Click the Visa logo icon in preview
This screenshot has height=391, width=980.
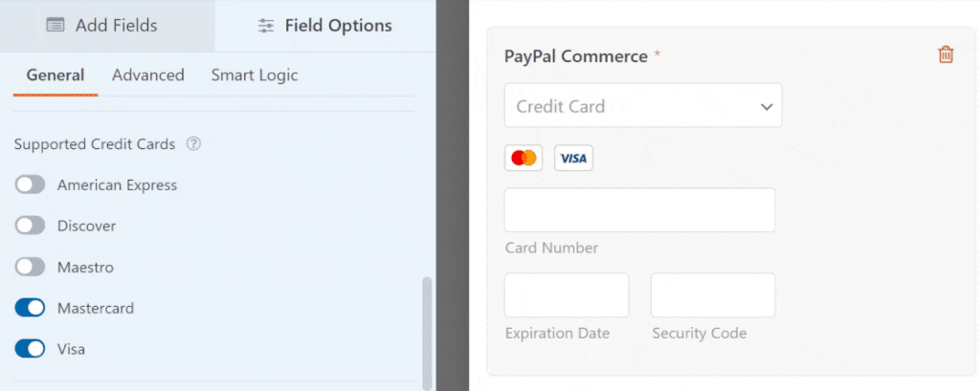tap(573, 158)
